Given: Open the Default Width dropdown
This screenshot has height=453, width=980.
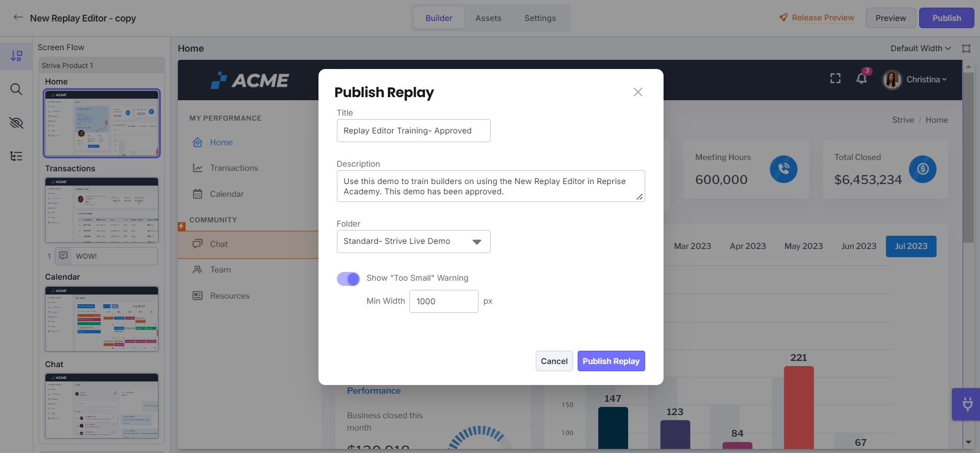Looking at the screenshot, I should pyautogui.click(x=921, y=48).
